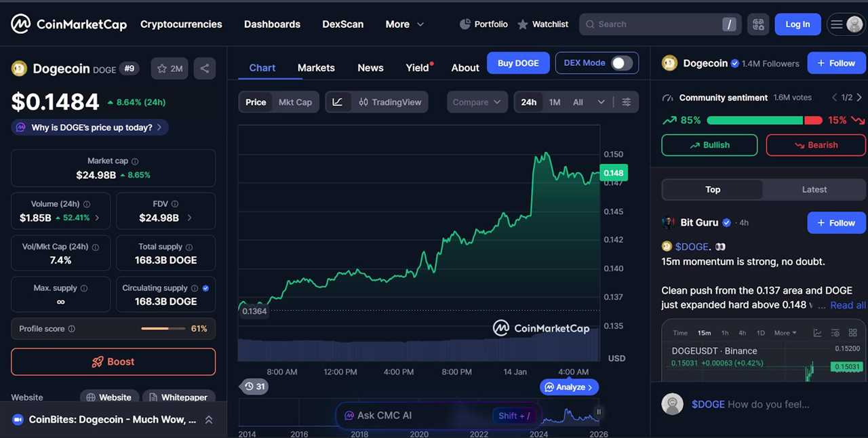Select the Latest tab in community feed
Screen dimensions: 868x438
point(814,189)
